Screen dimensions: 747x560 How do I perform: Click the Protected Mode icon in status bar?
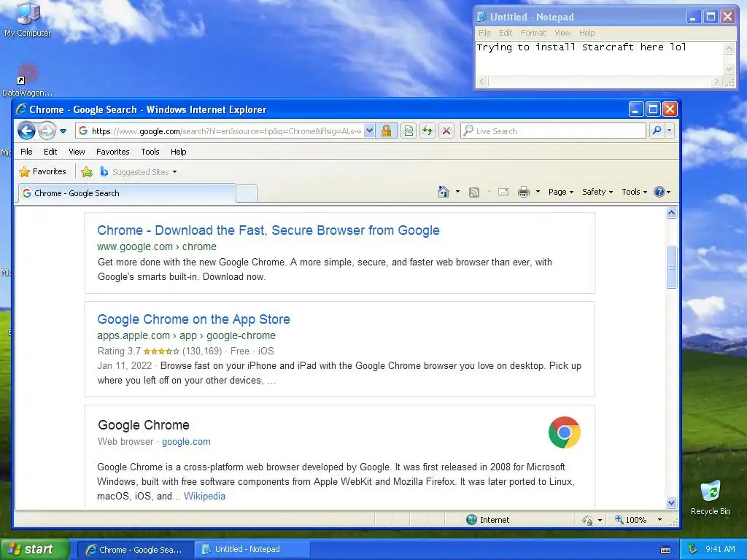(587, 520)
